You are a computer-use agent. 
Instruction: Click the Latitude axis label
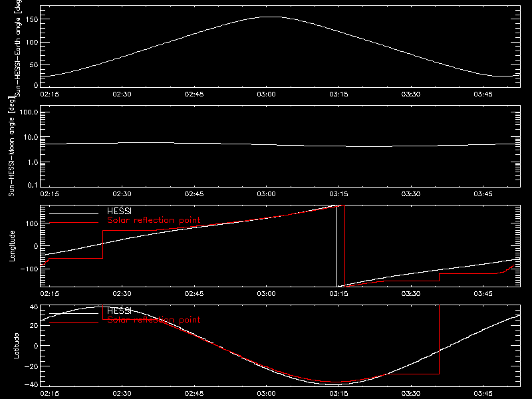(x=16, y=346)
